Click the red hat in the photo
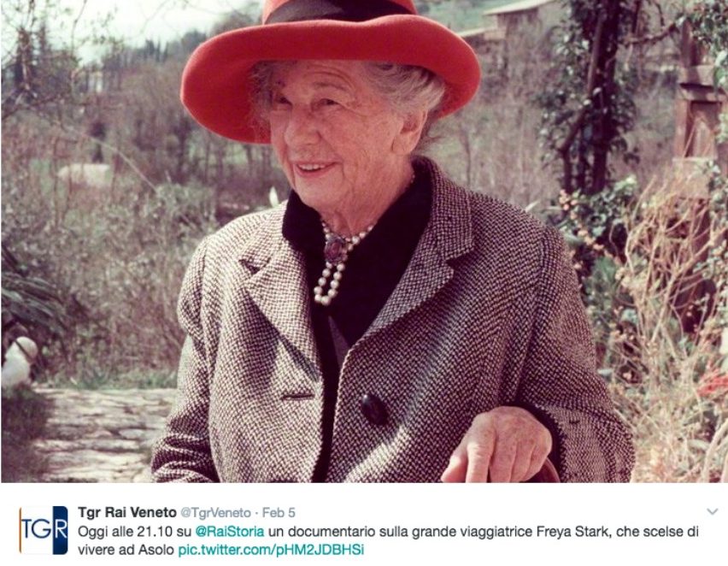The width and height of the screenshot is (728, 566). [330, 65]
